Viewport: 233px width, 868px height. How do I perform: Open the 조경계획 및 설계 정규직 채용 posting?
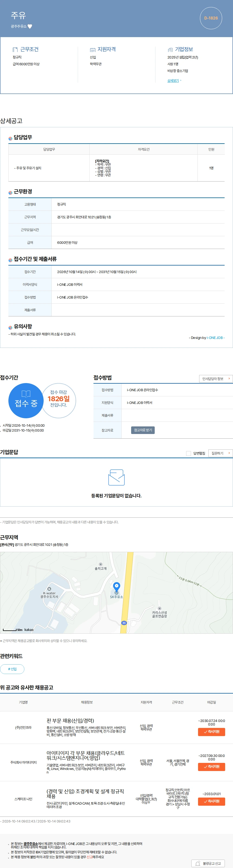(85, 793)
